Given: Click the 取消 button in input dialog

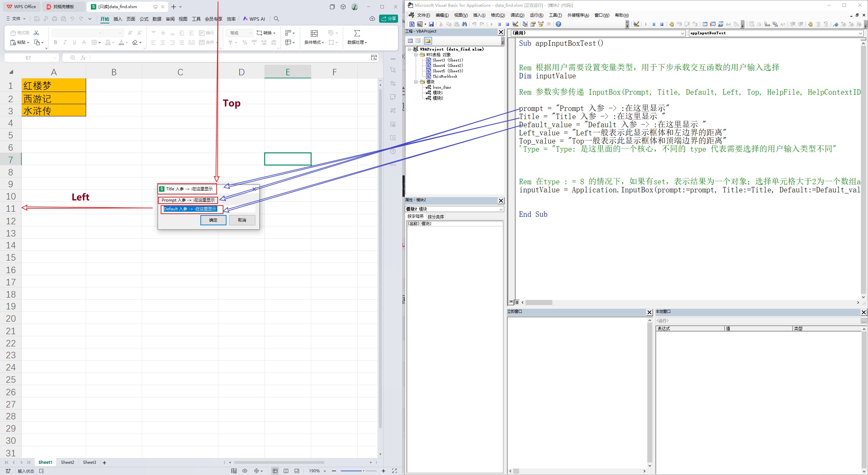Looking at the screenshot, I should tap(242, 220).
